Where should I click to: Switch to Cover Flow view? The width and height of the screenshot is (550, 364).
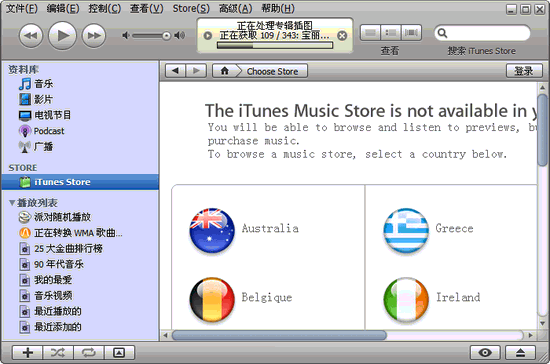coord(411,33)
